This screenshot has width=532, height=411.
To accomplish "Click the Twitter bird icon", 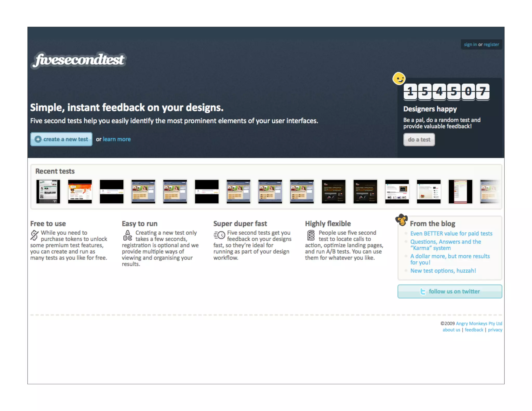I will pos(423,291).
